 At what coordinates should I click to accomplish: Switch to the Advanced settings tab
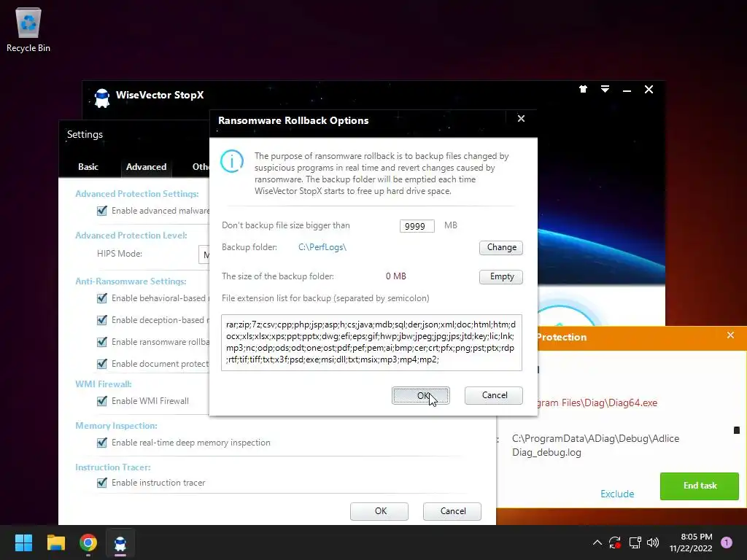(x=146, y=167)
